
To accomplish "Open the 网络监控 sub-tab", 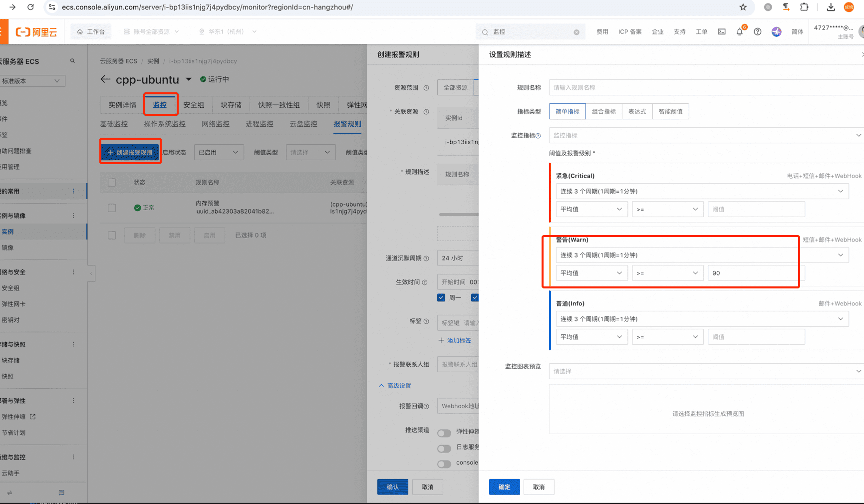I will (x=216, y=124).
